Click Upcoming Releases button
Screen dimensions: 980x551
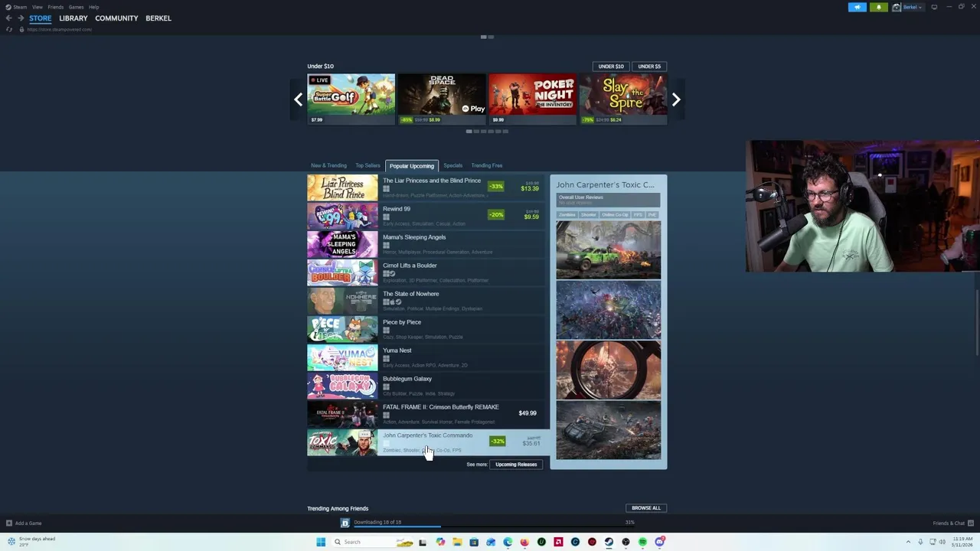[516, 465]
